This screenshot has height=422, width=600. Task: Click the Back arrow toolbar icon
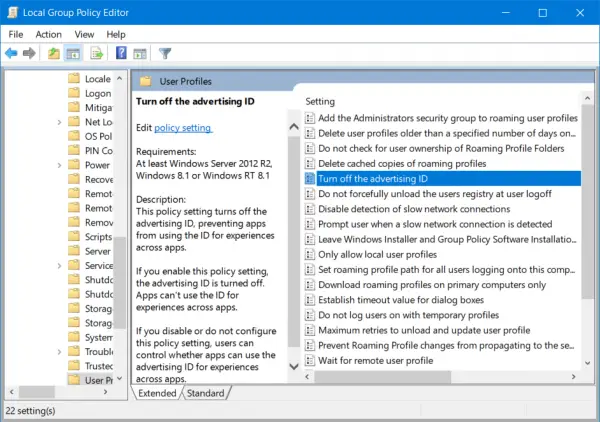(11, 53)
